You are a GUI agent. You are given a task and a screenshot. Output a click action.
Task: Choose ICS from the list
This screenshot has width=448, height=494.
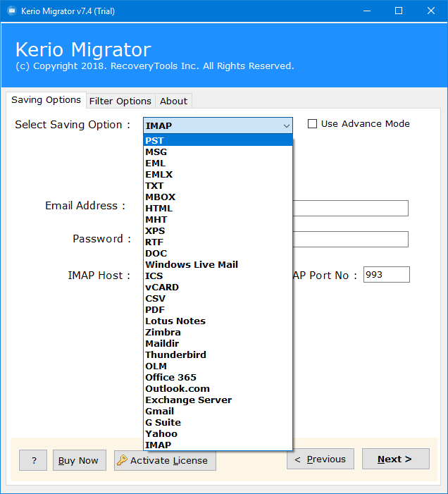coord(218,276)
